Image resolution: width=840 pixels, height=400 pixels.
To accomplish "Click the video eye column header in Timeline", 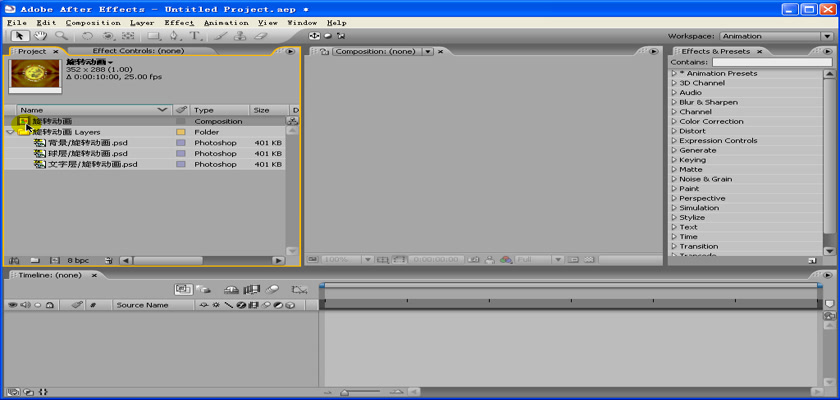I will [x=13, y=305].
